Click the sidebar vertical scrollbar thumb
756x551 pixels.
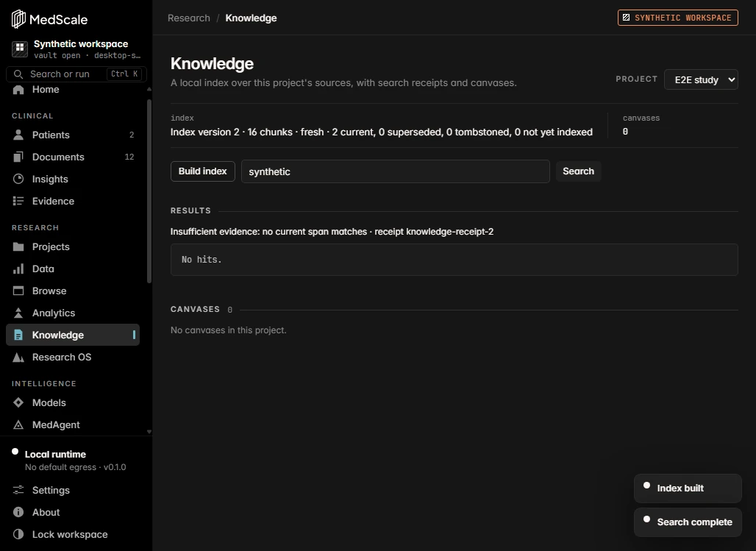pos(149,191)
